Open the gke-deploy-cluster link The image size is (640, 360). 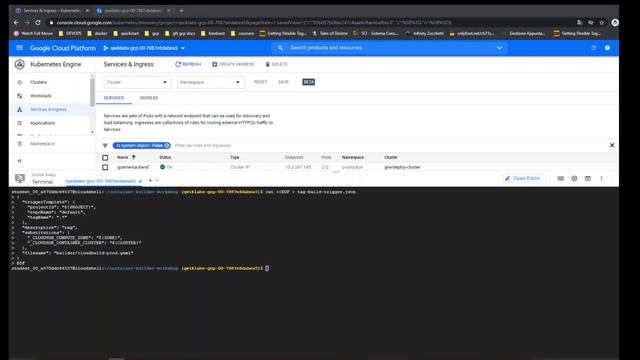point(402,167)
